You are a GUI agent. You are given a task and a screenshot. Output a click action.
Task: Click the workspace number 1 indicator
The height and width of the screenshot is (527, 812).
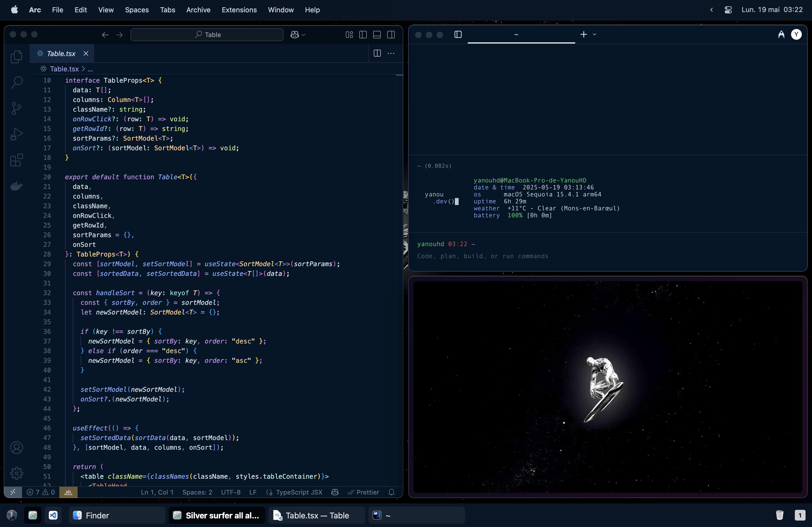pyautogui.click(x=800, y=515)
